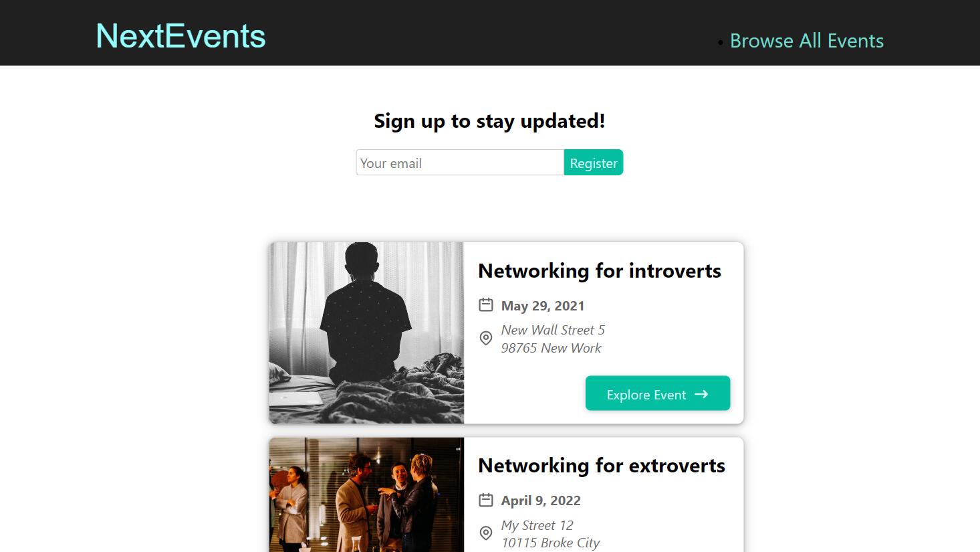Click the bullet marker before Browse All Events
Image resolution: width=980 pixels, height=552 pixels.
click(x=721, y=43)
